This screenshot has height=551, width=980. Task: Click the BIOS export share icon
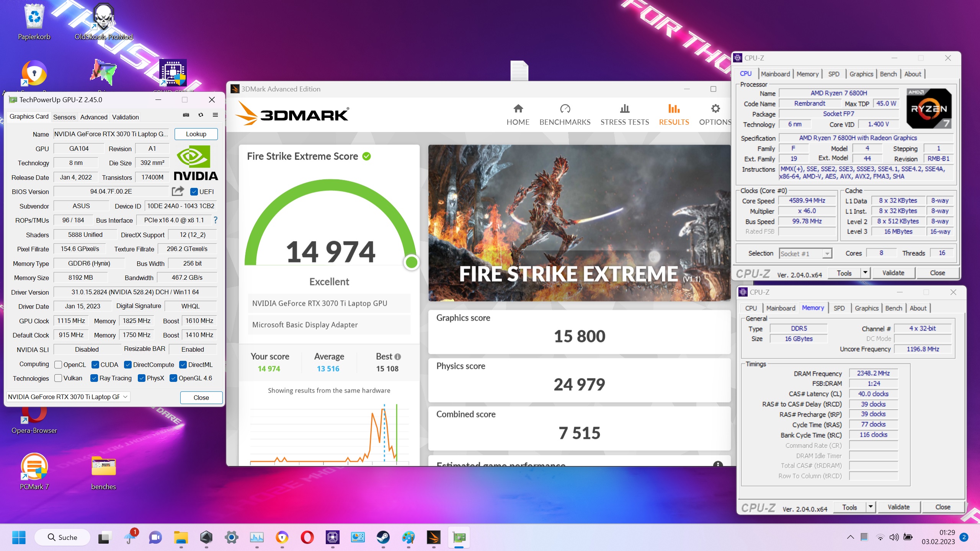click(x=178, y=191)
